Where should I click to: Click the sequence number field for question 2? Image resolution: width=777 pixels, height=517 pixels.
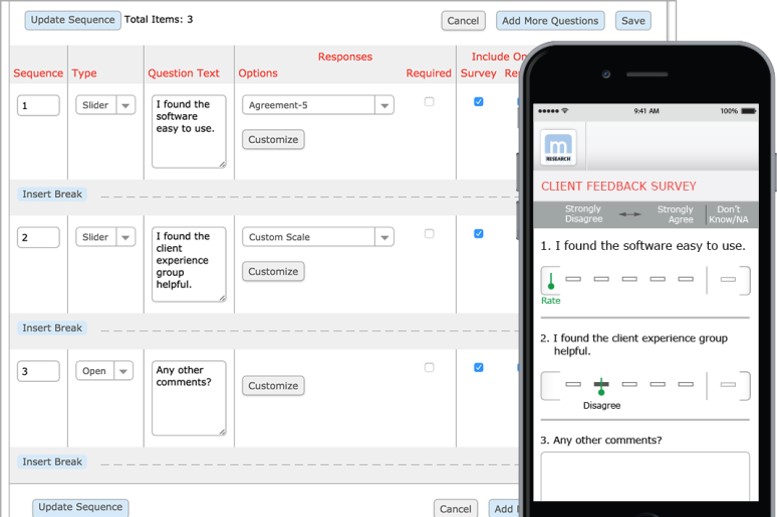38,237
